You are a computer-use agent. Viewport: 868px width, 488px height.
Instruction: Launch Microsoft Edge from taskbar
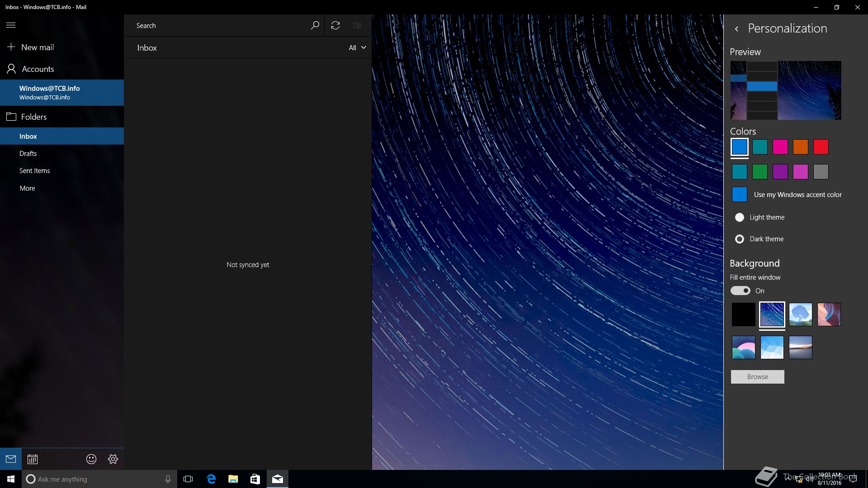211,479
